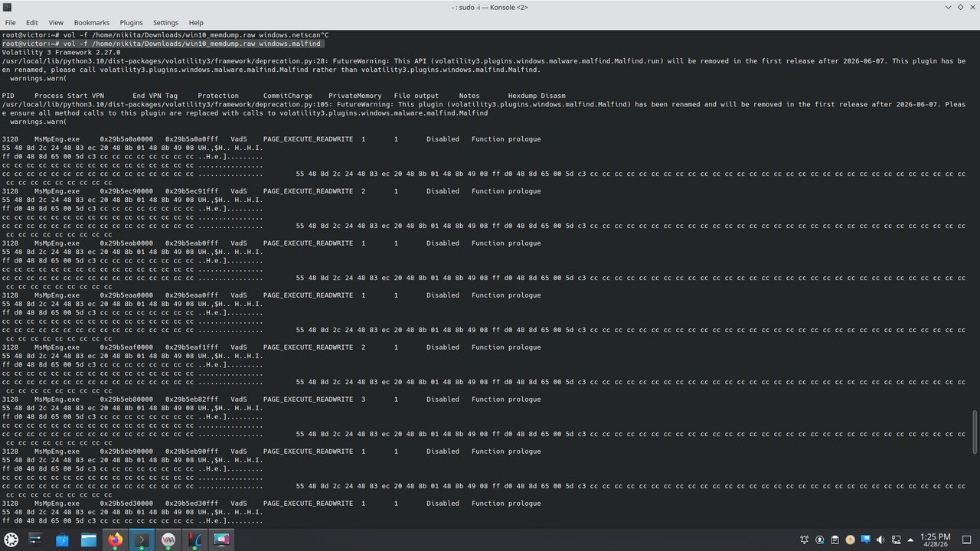Open the screen capture taskbar app
This screenshot has width=980, height=551.
tap(221, 540)
